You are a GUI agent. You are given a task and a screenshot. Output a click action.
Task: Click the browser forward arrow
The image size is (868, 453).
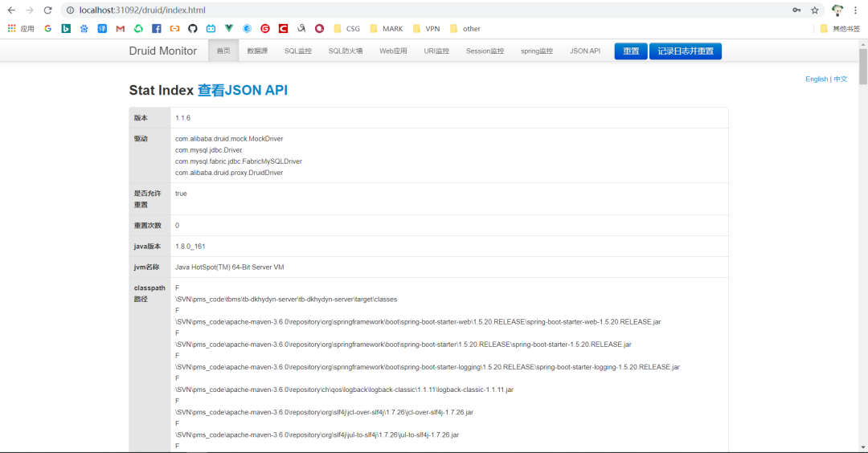point(30,10)
